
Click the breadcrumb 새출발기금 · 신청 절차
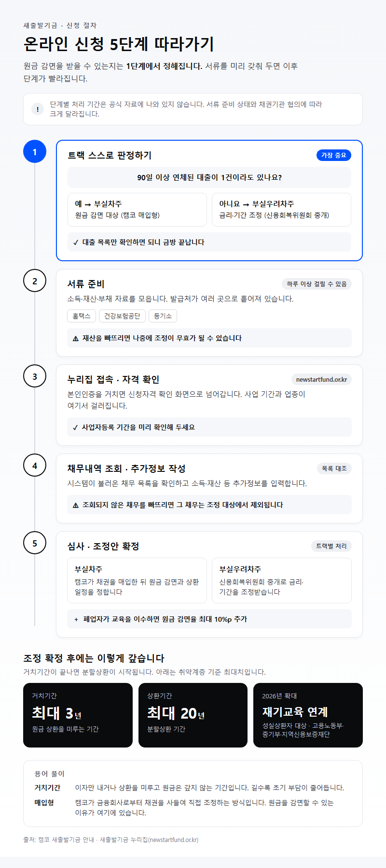(x=60, y=26)
